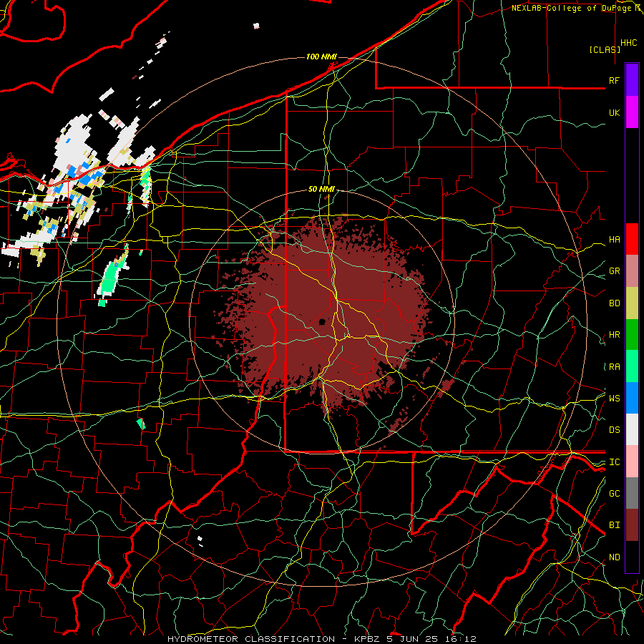Click the black radar site dot inside brown echo

coord(323,321)
